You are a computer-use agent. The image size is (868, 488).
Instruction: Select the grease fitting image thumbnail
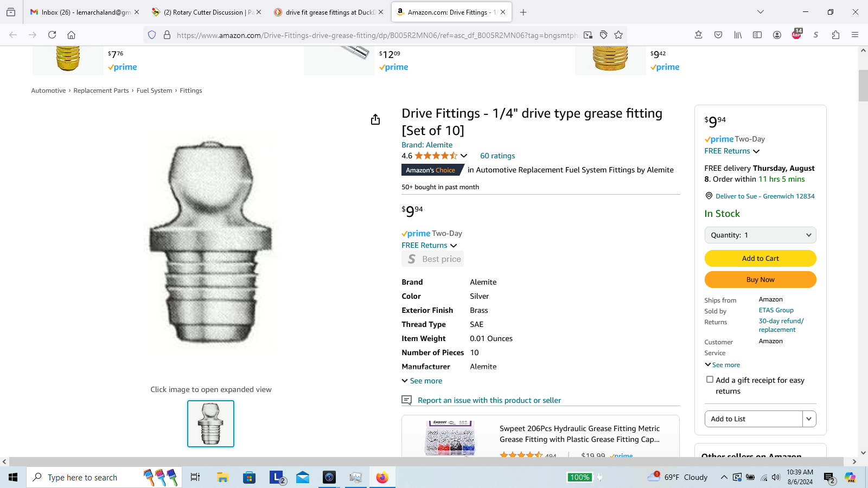pos(210,423)
